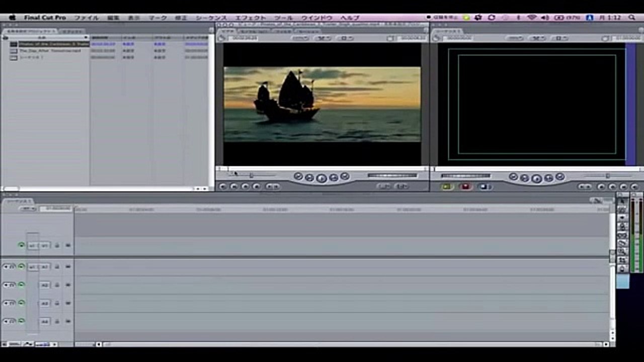Click the red Overwrite edit button in Canvas
Screen dimensions: 644x362
[465, 187]
